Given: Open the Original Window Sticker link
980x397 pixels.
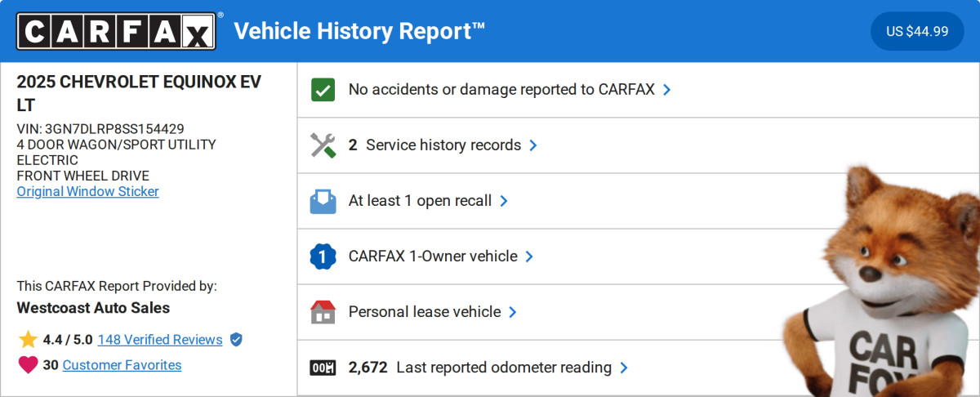Looking at the screenshot, I should click(87, 191).
